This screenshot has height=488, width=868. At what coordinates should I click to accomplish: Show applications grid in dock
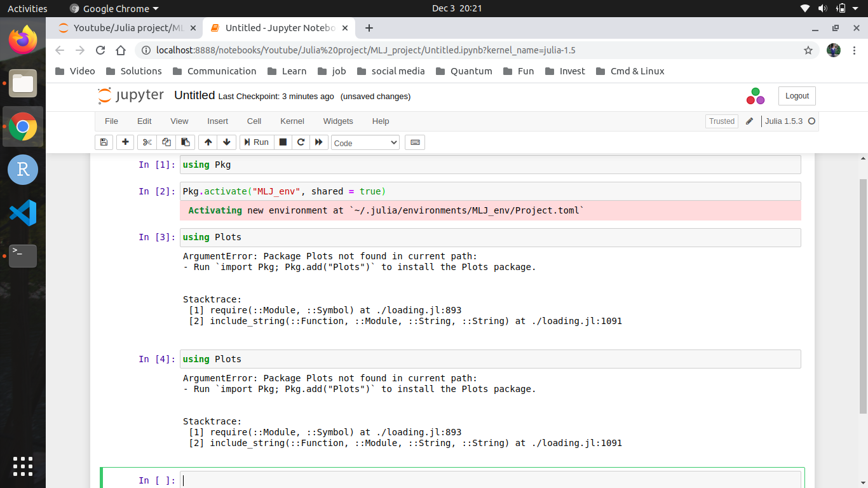(23, 466)
